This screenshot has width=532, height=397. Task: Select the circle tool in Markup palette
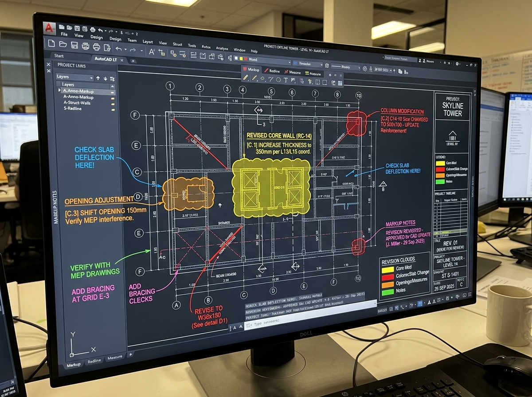click(278, 80)
